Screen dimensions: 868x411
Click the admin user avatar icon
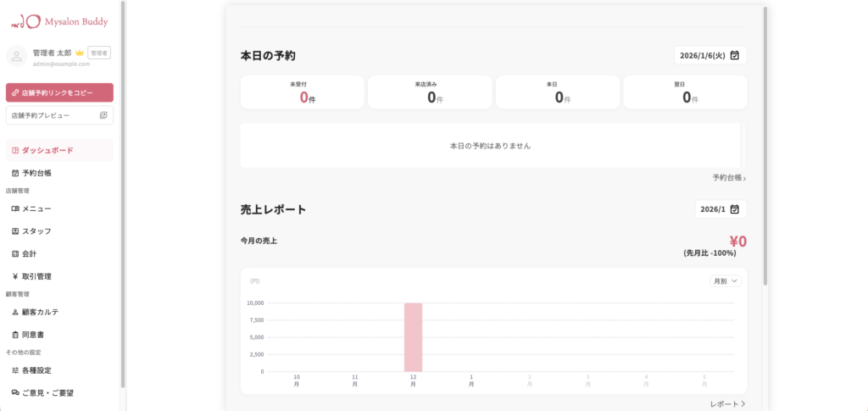(x=16, y=56)
